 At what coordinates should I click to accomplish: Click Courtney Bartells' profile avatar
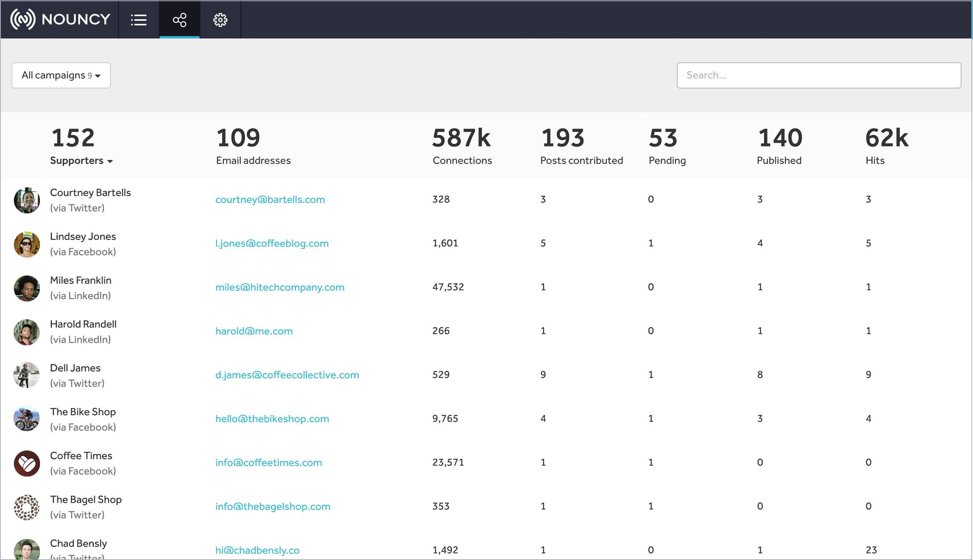coord(27,200)
